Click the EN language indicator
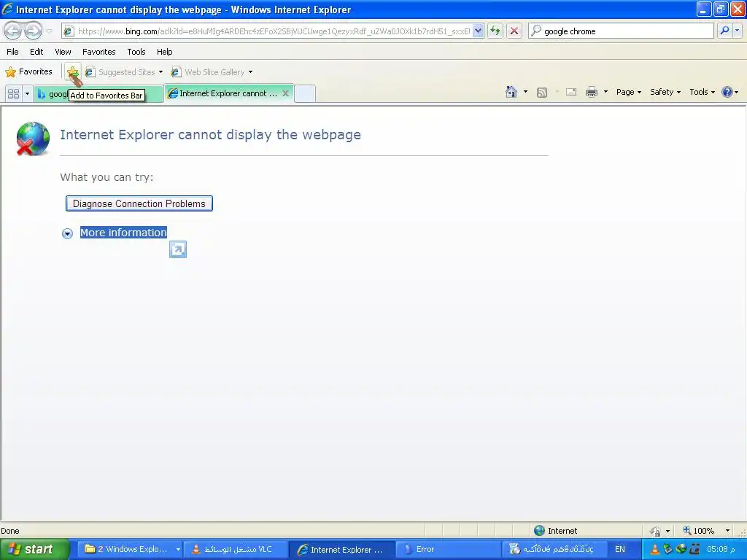Viewport: 747px width, 560px height. pos(620,549)
